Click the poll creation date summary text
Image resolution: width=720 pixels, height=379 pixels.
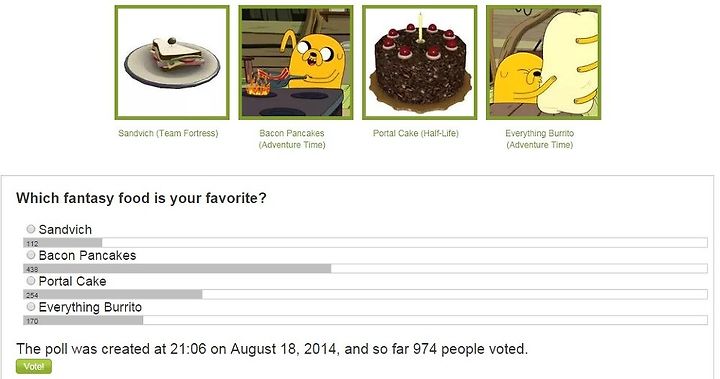pyautogui.click(x=272, y=349)
